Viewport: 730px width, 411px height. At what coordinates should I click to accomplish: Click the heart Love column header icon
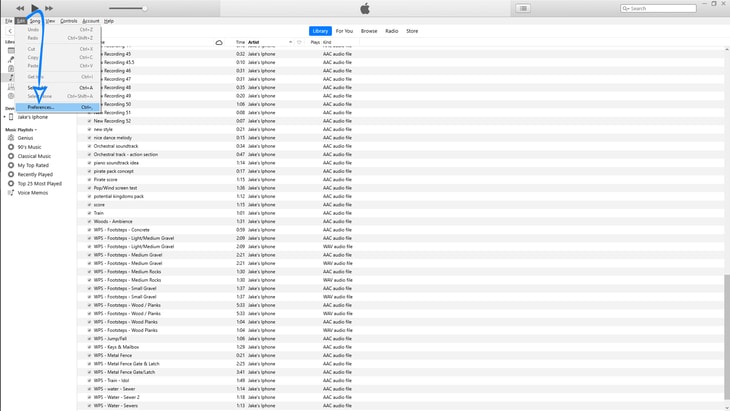point(299,42)
